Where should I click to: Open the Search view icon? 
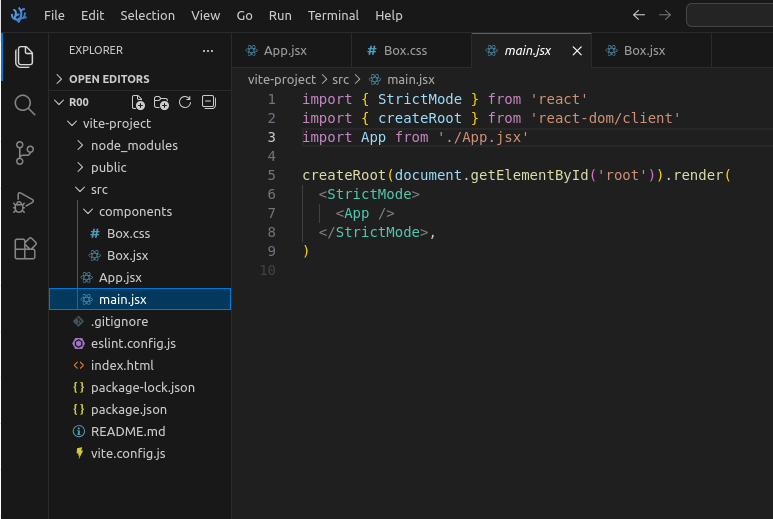click(25, 105)
